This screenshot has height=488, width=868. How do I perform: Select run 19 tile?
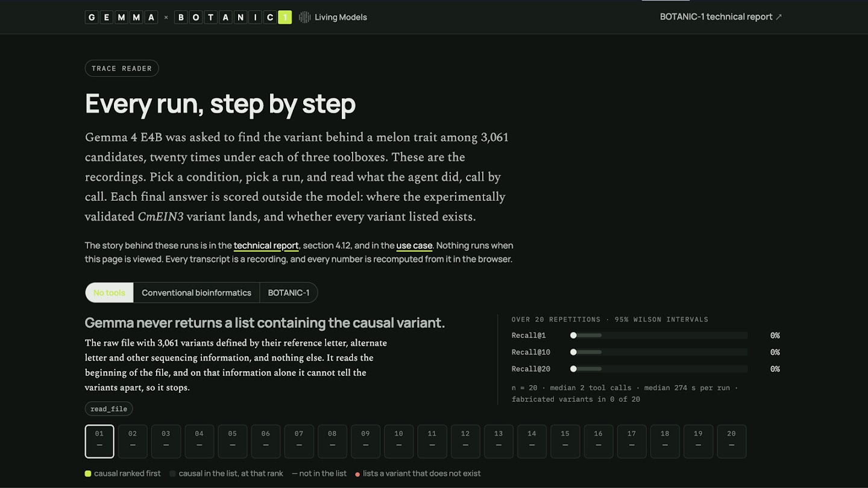pyautogui.click(x=698, y=441)
